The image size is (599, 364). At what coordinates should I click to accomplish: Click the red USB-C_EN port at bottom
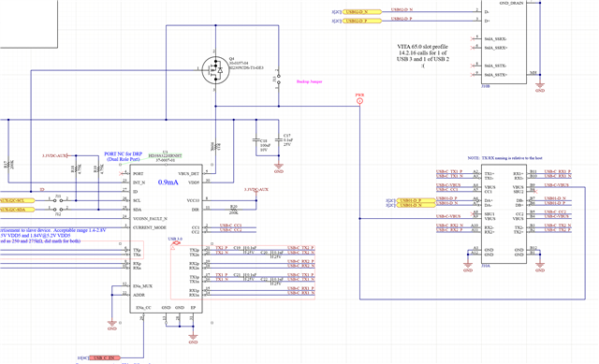pyautogui.click(x=104, y=357)
